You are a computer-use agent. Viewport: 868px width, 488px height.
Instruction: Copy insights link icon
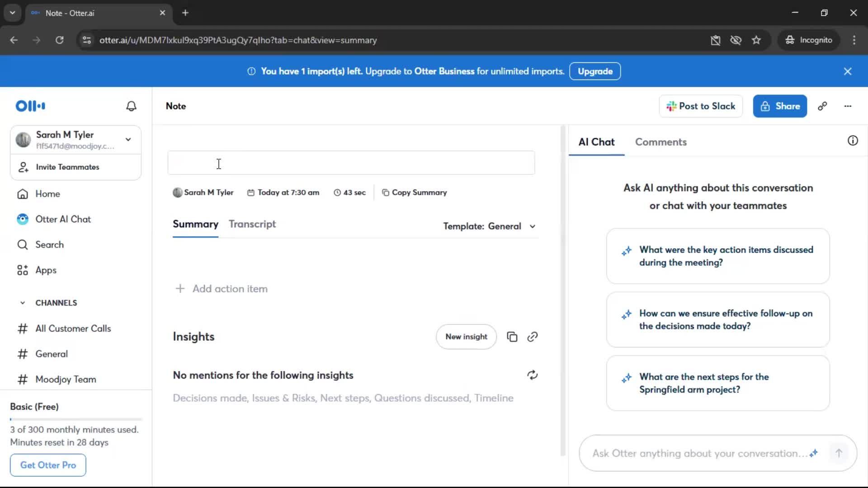532,337
